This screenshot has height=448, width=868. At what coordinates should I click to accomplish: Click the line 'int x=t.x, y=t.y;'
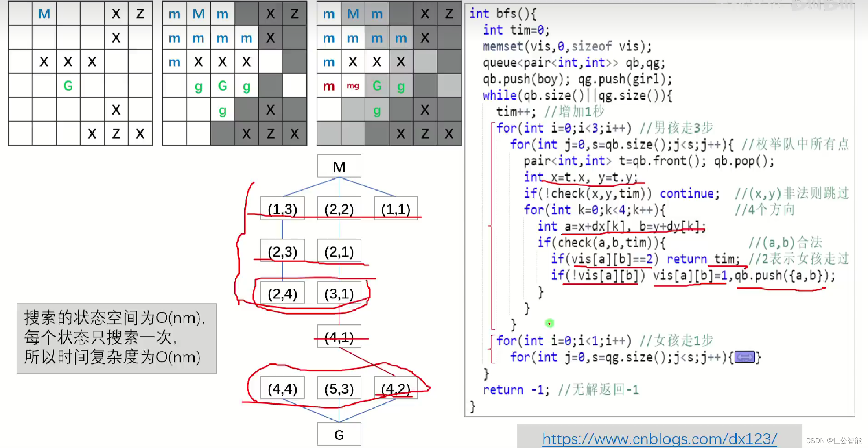581,177
